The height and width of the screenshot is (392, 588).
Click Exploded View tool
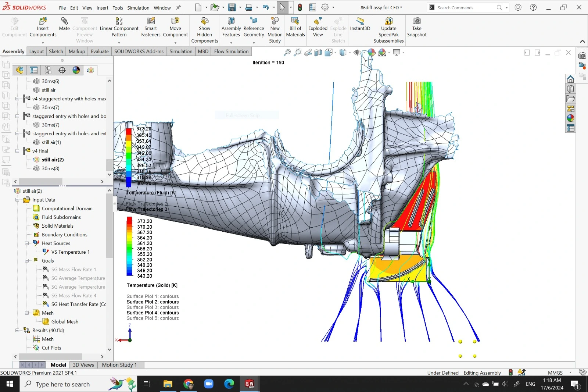tap(318, 27)
